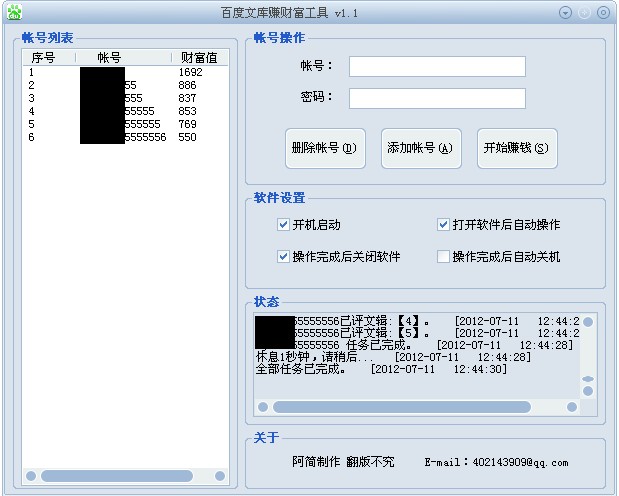Image resolution: width=619 pixels, height=496 pixels.
Task: Uncheck 打开软件后自动操作 checkbox
Action: pyautogui.click(x=443, y=225)
